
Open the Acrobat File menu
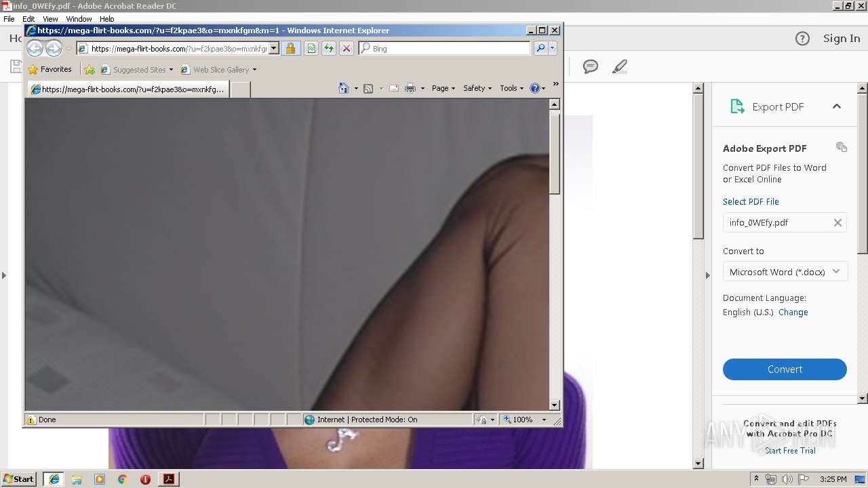(x=9, y=19)
